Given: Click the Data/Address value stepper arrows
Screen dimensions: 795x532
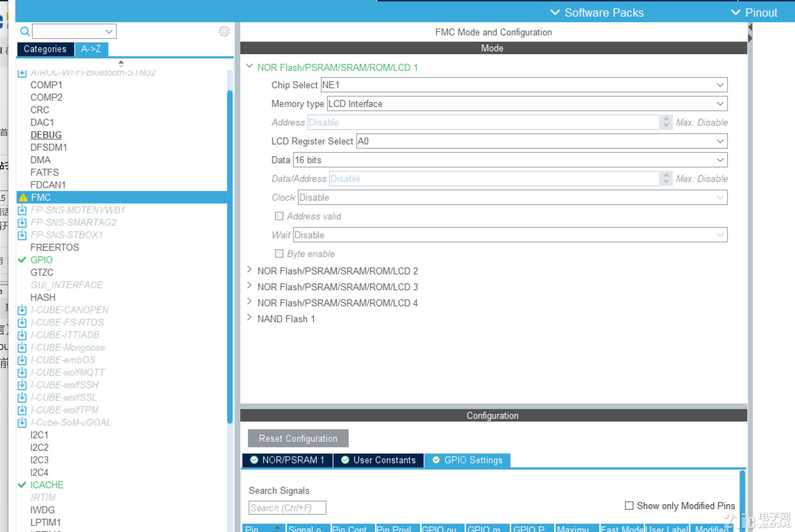Looking at the screenshot, I should tap(666, 179).
